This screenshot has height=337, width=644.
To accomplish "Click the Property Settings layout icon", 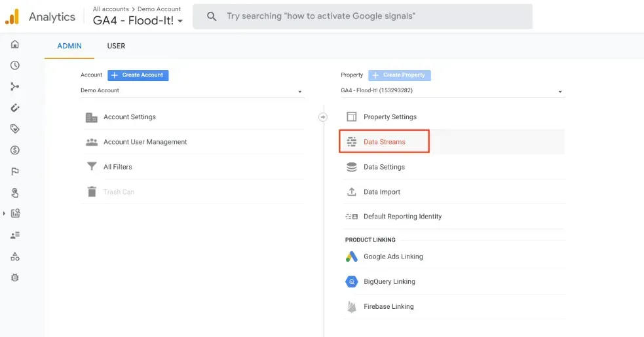I will pyautogui.click(x=352, y=117).
